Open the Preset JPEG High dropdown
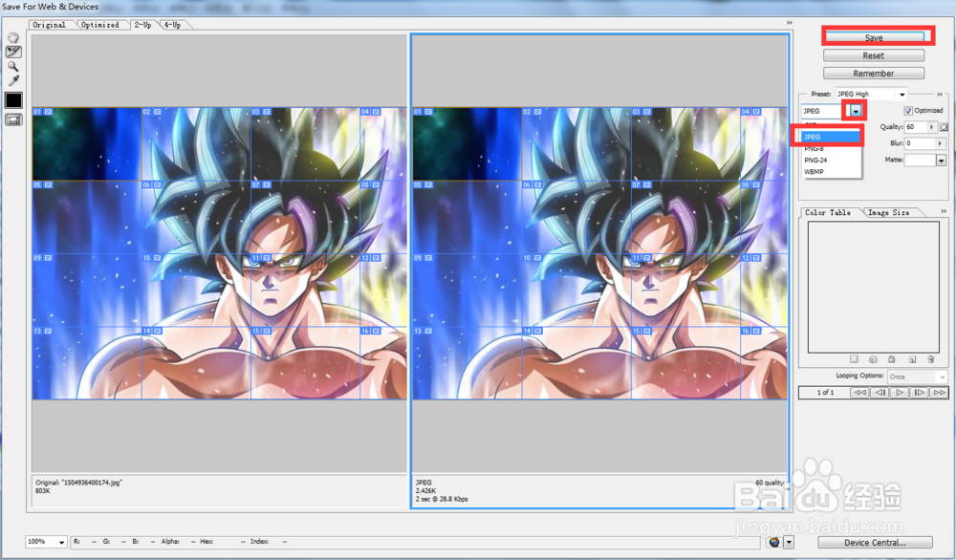The image size is (956, 560). click(902, 94)
